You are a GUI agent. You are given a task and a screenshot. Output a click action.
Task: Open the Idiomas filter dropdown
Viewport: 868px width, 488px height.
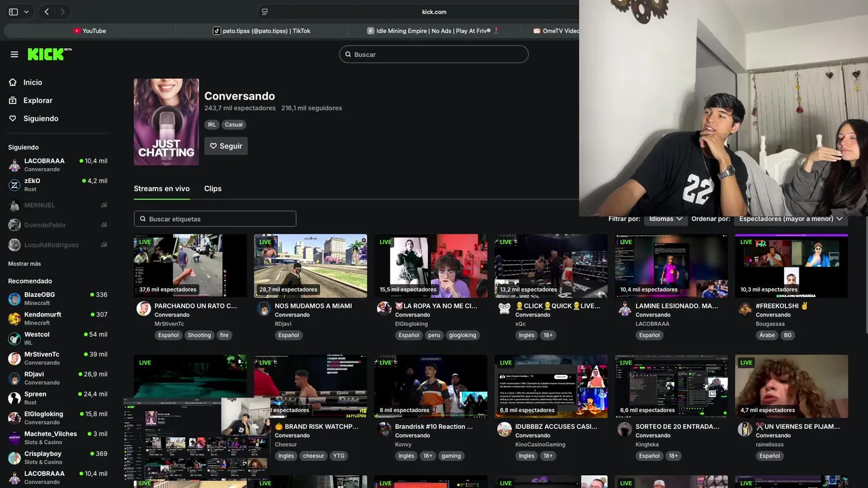coord(665,219)
